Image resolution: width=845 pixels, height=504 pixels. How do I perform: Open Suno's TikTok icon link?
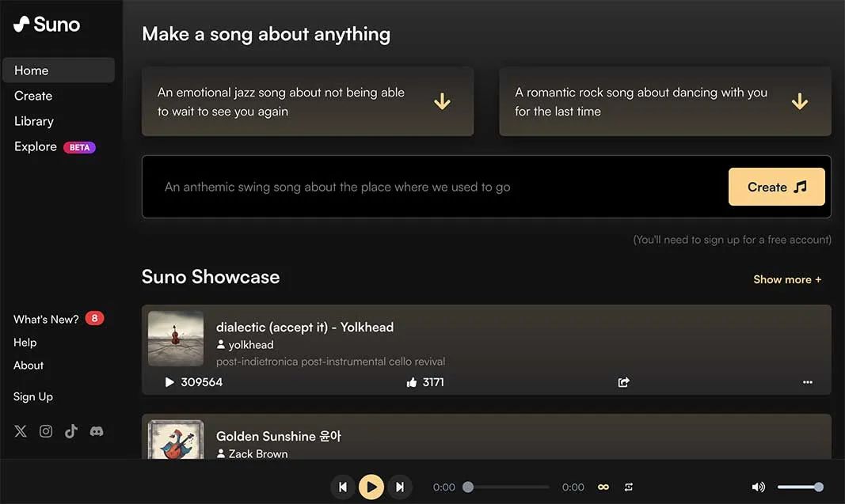pos(71,431)
